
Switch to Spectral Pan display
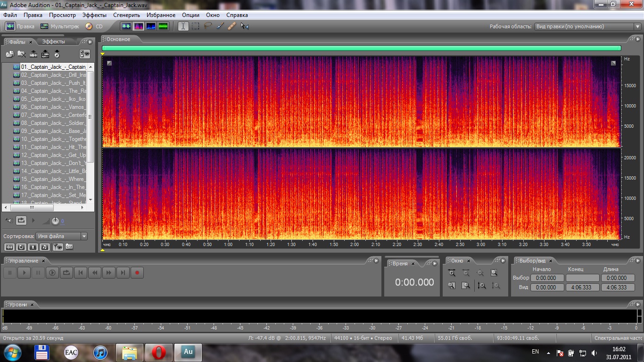click(151, 26)
